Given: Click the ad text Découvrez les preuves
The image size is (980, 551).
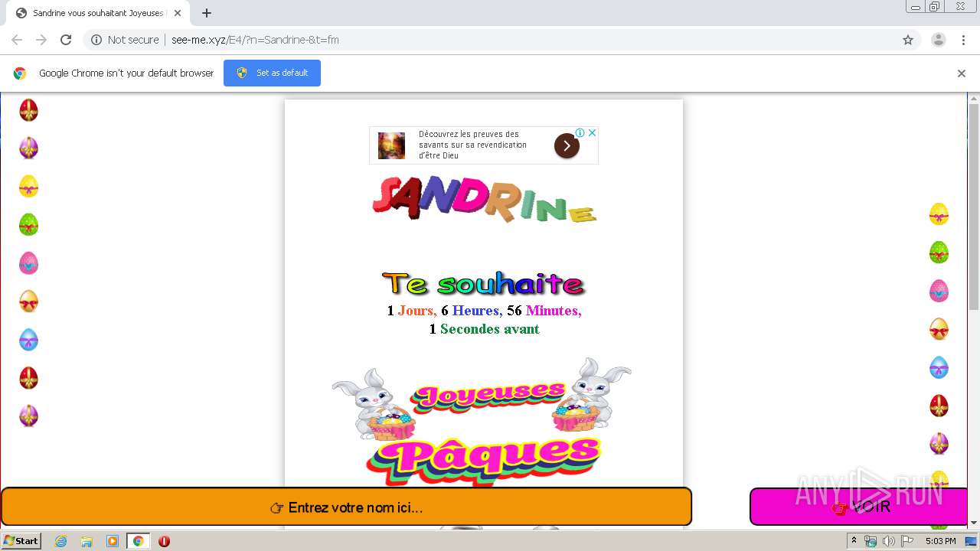Looking at the screenshot, I should [472, 145].
